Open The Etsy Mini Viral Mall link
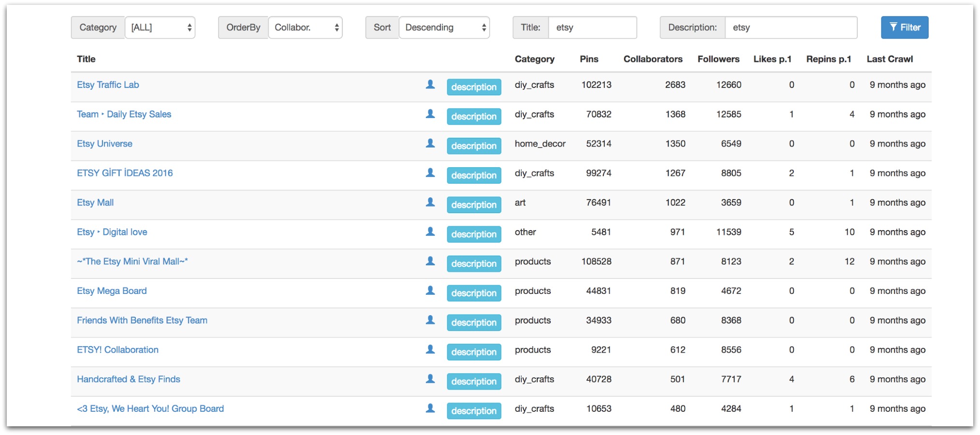 point(132,261)
